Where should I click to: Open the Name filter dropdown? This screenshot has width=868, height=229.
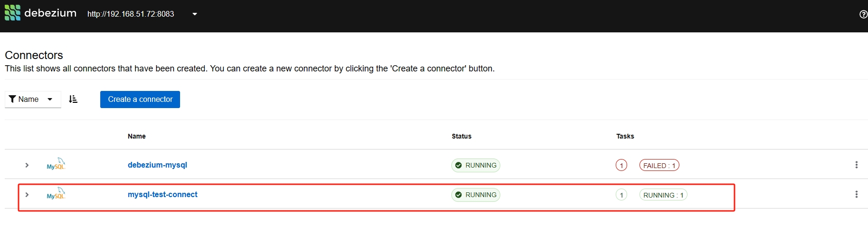click(x=33, y=99)
